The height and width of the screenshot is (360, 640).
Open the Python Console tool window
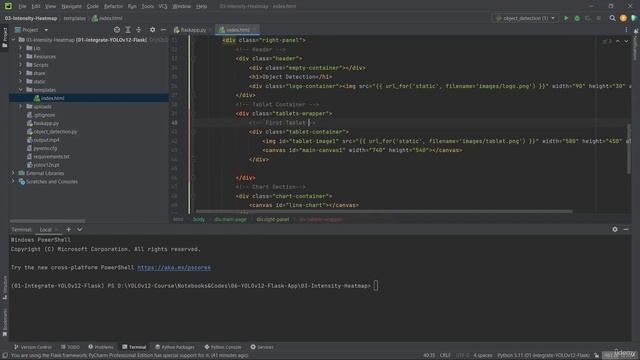[x=223, y=347]
